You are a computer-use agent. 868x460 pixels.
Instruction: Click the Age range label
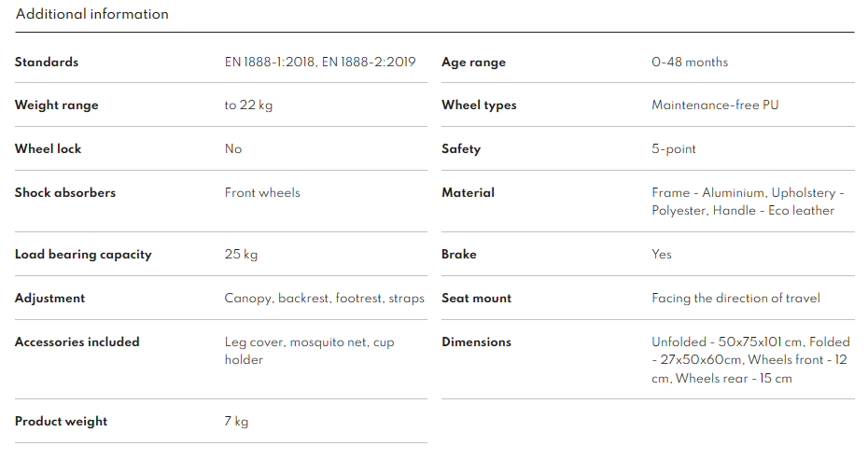[473, 63]
